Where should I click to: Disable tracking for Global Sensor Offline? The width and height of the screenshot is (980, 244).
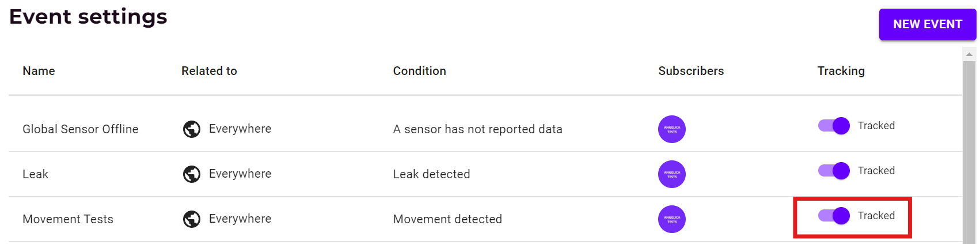click(x=834, y=126)
